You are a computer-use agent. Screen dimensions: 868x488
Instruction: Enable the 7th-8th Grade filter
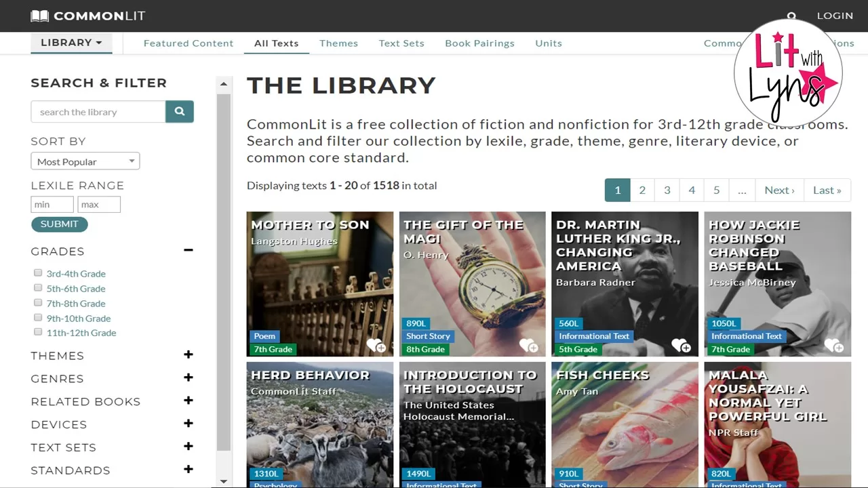38,303
